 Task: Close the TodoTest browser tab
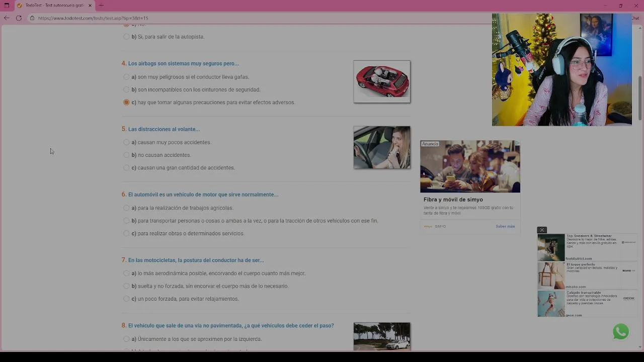pyautogui.click(x=90, y=6)
